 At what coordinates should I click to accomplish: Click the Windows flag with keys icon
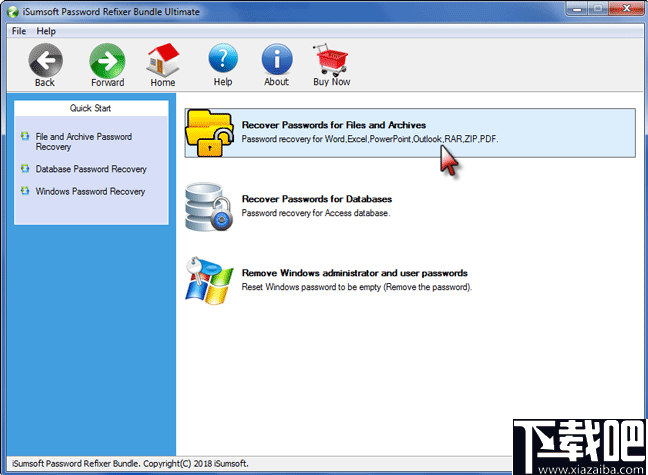tap(210, 281)
